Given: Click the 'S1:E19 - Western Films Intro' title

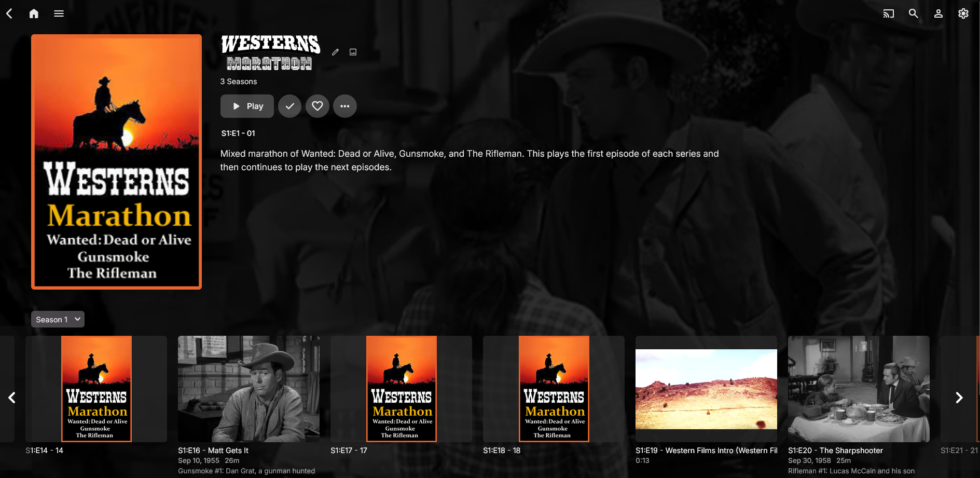Looking at the screenshot, I should coord(706,450).
